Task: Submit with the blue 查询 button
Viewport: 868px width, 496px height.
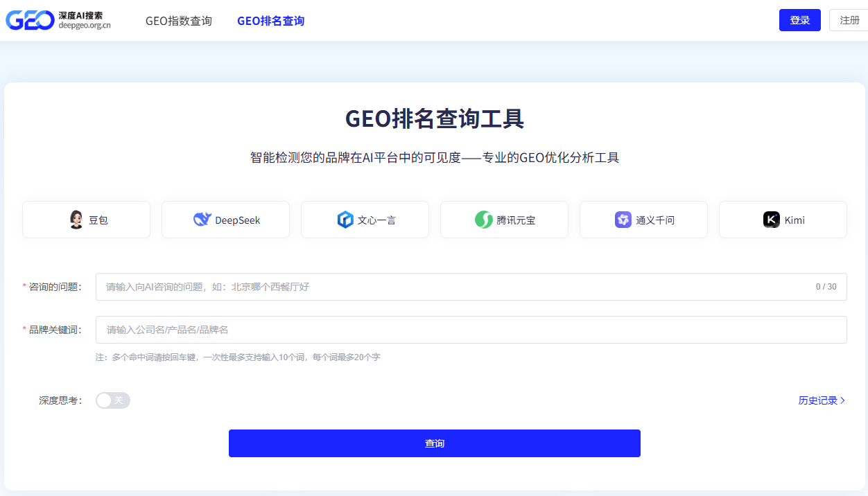Action: pos(434,443)
